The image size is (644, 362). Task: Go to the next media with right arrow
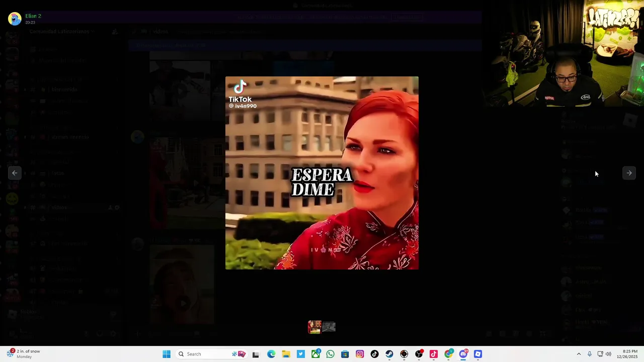[x=629, y=173]
